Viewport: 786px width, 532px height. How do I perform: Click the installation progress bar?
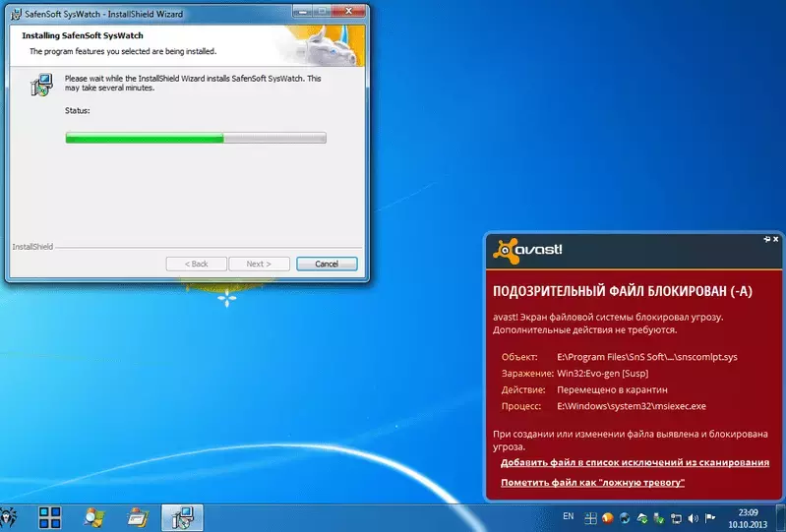click(196, 138)
